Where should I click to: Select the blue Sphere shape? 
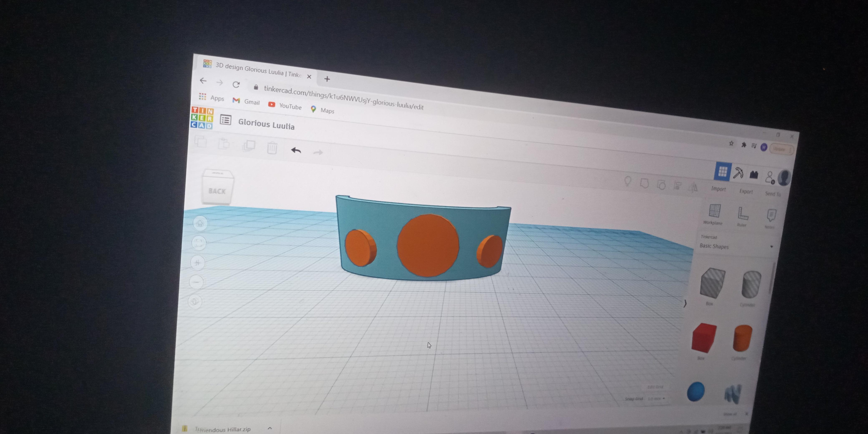tap(696, 392)
